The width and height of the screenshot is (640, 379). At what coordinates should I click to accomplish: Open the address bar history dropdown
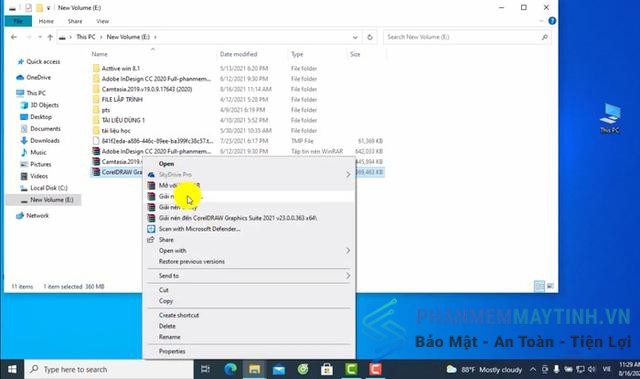[x=355, y=37]
